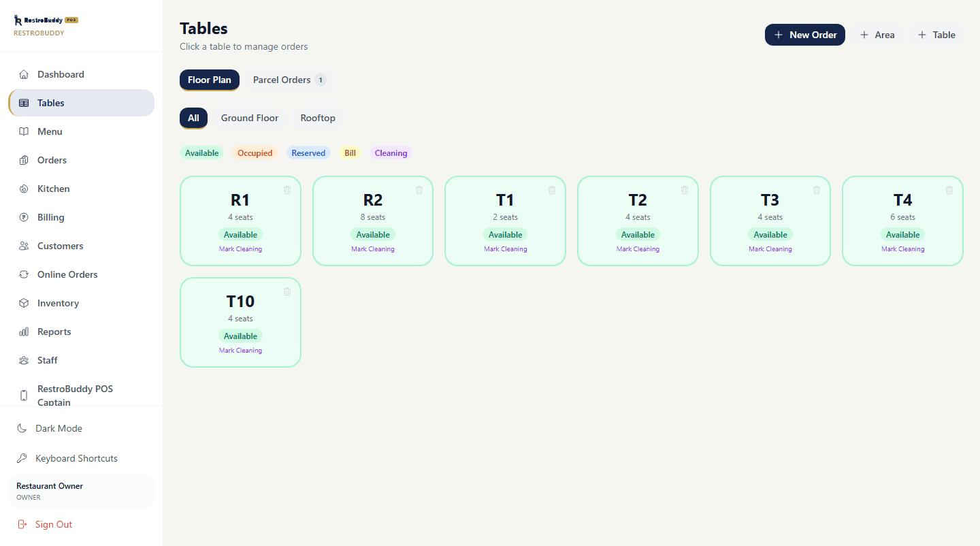This screenshot has height=546, width=980.
Task: Open the Restaurant Owner profile card
Action: coord(81,491)
